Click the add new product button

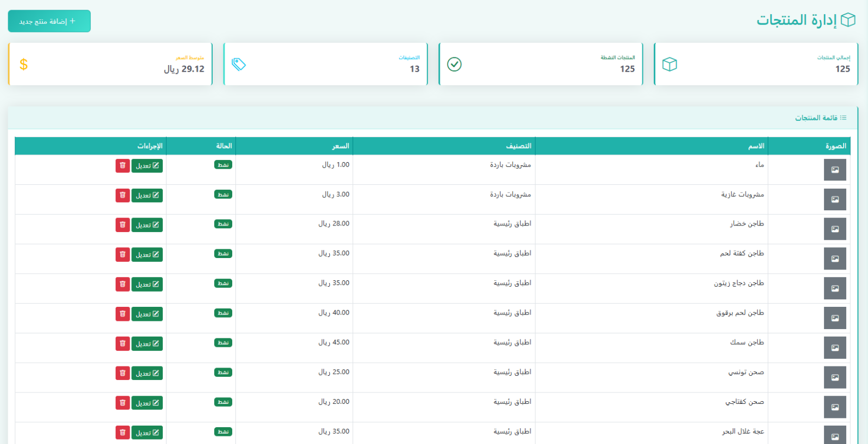click(x=49, y=21)
